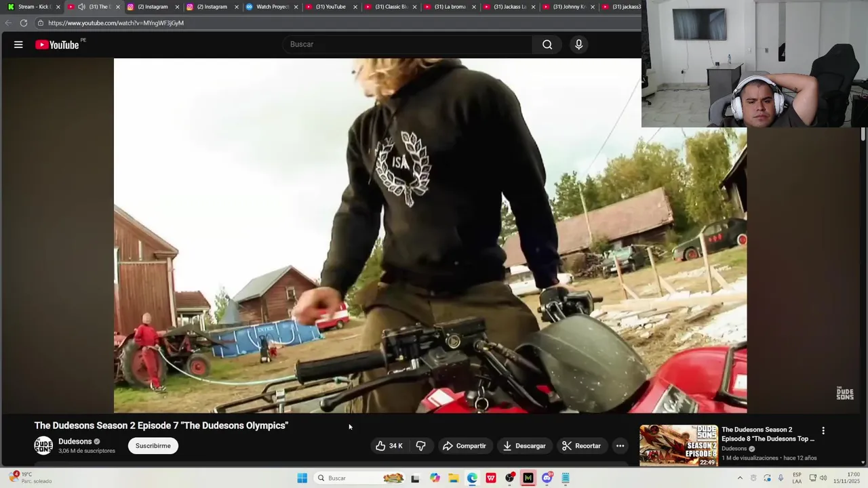Switch to Microsoft Edge in taskbar
Screen dimensions: 868x488
[x=472, y=478]
